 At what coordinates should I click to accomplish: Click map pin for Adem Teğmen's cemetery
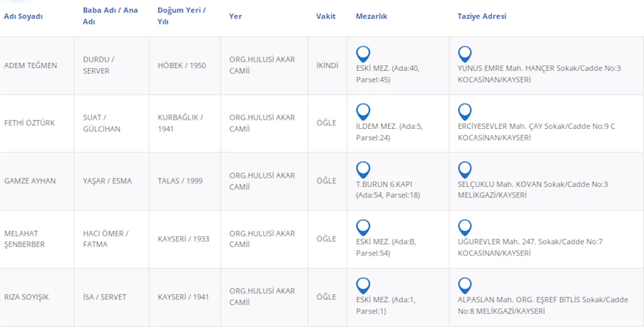tap(363, 54)
